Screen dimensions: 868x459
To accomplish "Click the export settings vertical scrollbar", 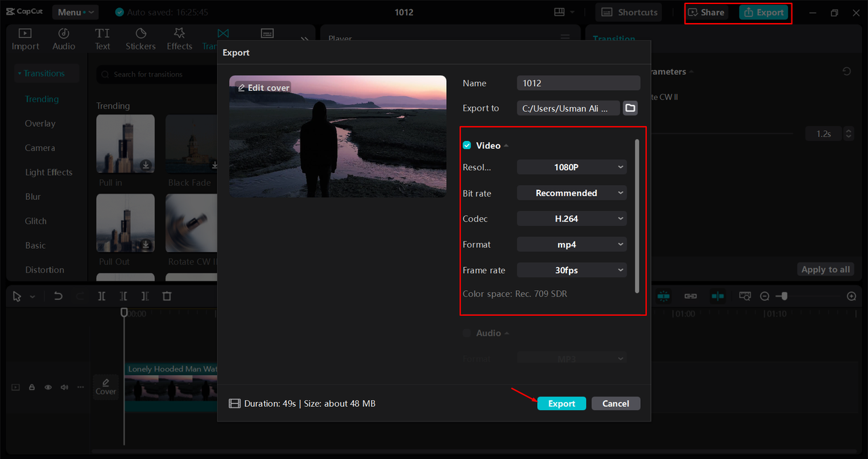I will click(637, 216).
